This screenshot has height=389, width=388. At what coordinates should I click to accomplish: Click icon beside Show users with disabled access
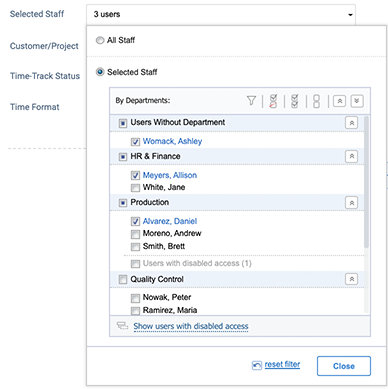coord(122,326)
